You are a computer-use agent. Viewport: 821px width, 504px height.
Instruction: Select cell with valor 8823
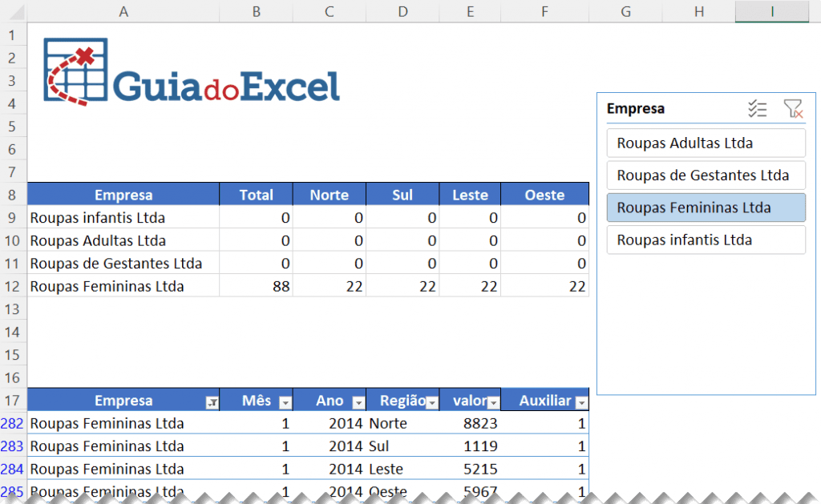point(470,423)
